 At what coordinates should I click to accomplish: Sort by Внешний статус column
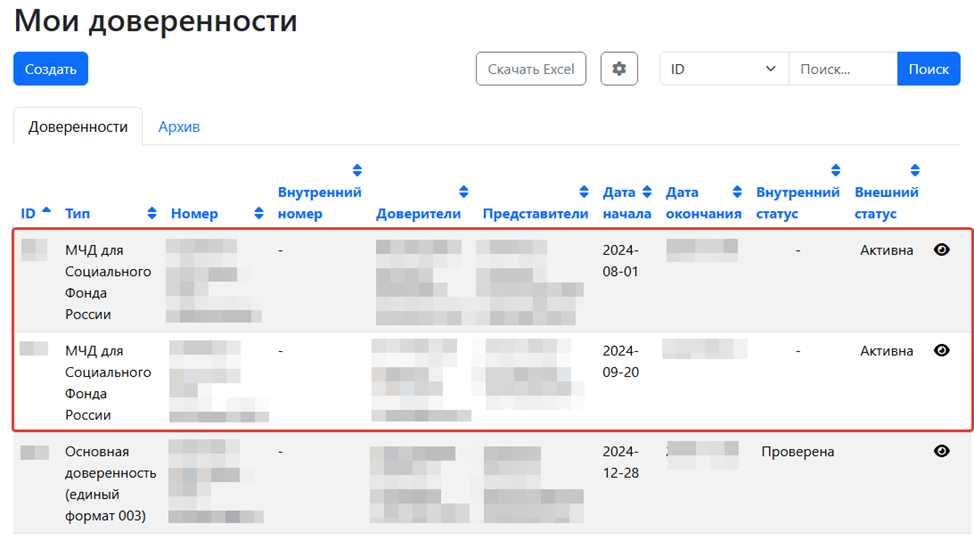click(914, 170)
